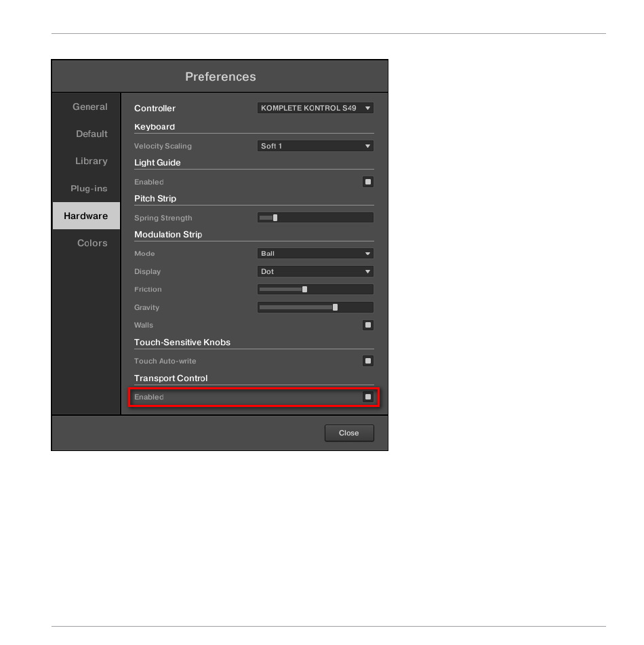Toggle Transport Control Enabled checkbox
The width and height of the screenshot is (644, 645).
(x=368, y=397)
